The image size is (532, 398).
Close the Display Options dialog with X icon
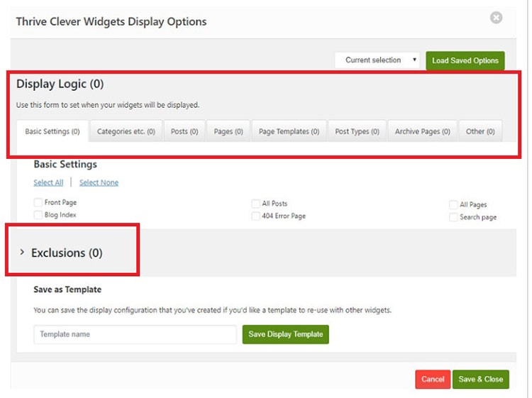(496, 18)
